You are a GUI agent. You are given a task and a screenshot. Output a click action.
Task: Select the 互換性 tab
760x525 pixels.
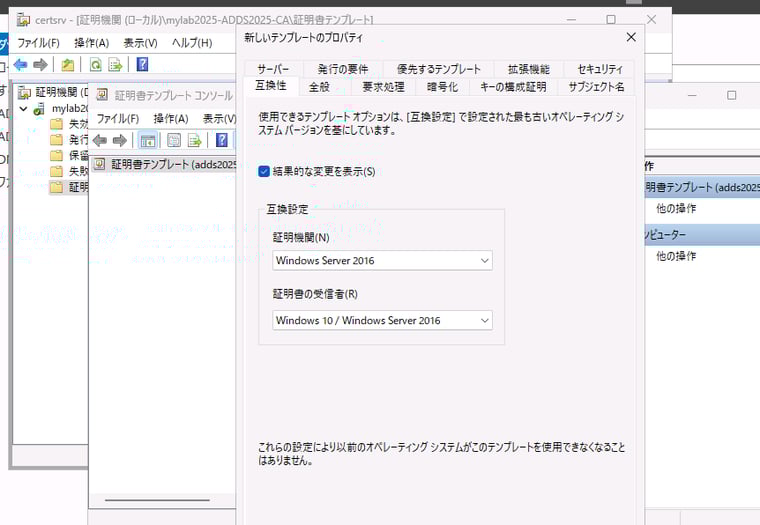271,86
